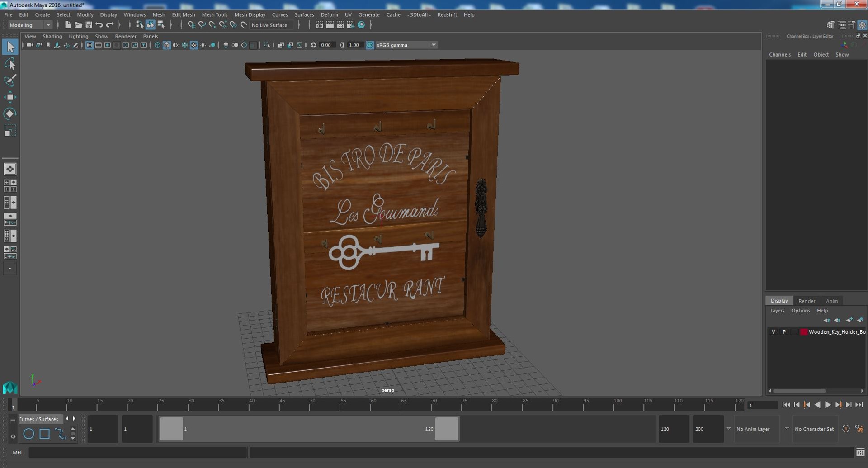Activate the Move tool
Image resolution: width=868 pixels, height=468 pixels.
(x=10, y=97)
